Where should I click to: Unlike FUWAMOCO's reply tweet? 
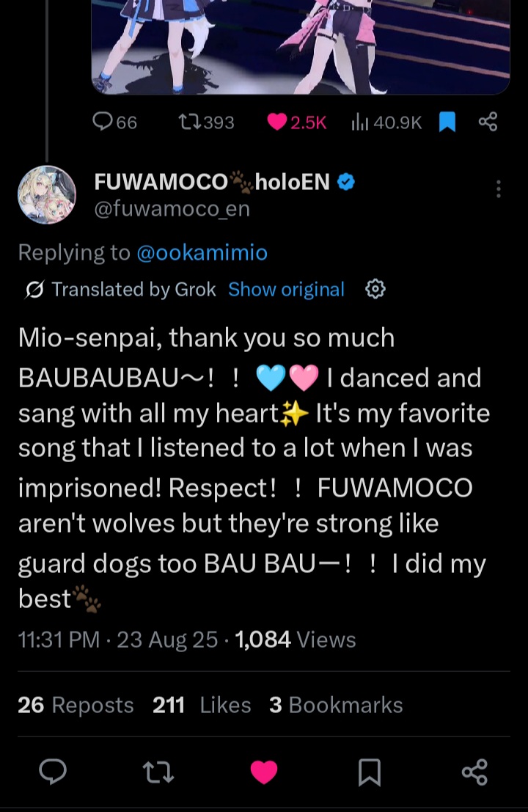coord(264,772)
